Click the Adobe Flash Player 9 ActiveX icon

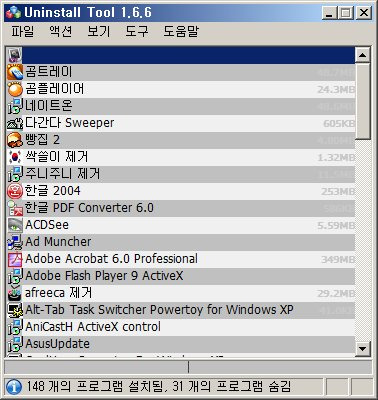pos(15,276)
